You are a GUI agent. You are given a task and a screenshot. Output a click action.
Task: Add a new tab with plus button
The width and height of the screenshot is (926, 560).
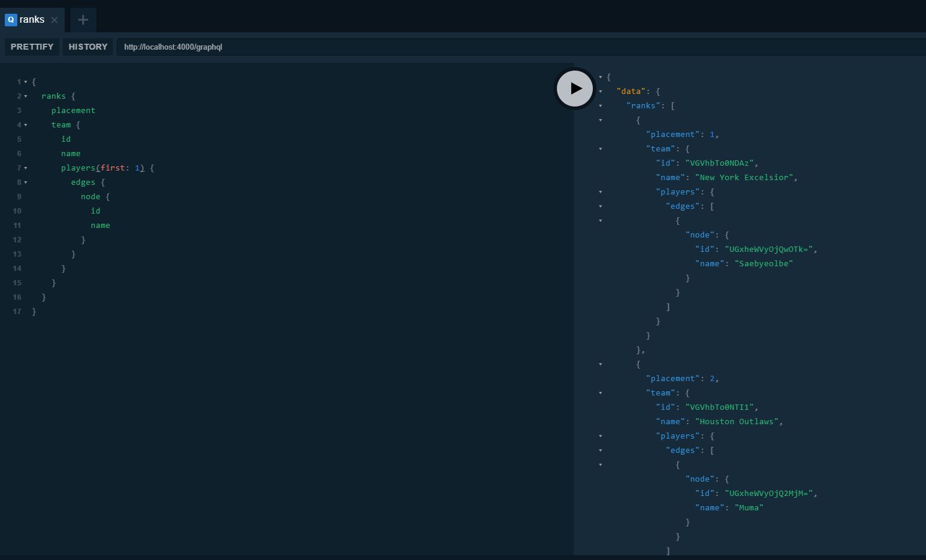83,20
